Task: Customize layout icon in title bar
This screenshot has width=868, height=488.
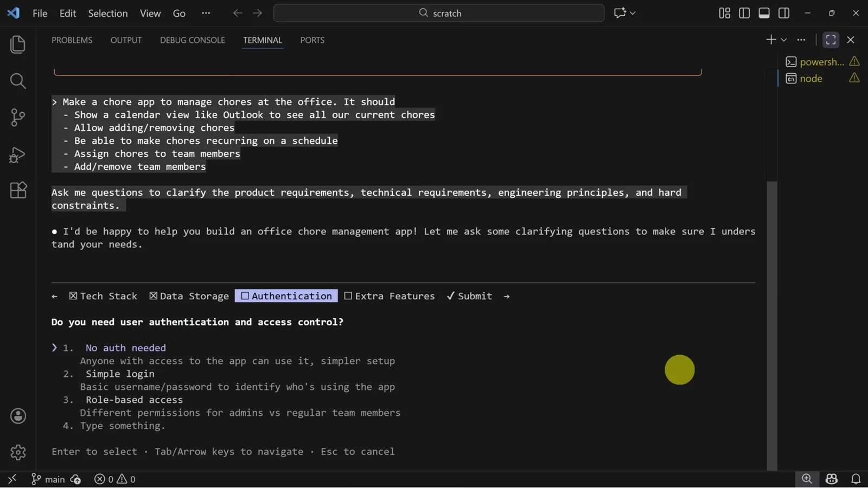Action: [x=724, y=13]
